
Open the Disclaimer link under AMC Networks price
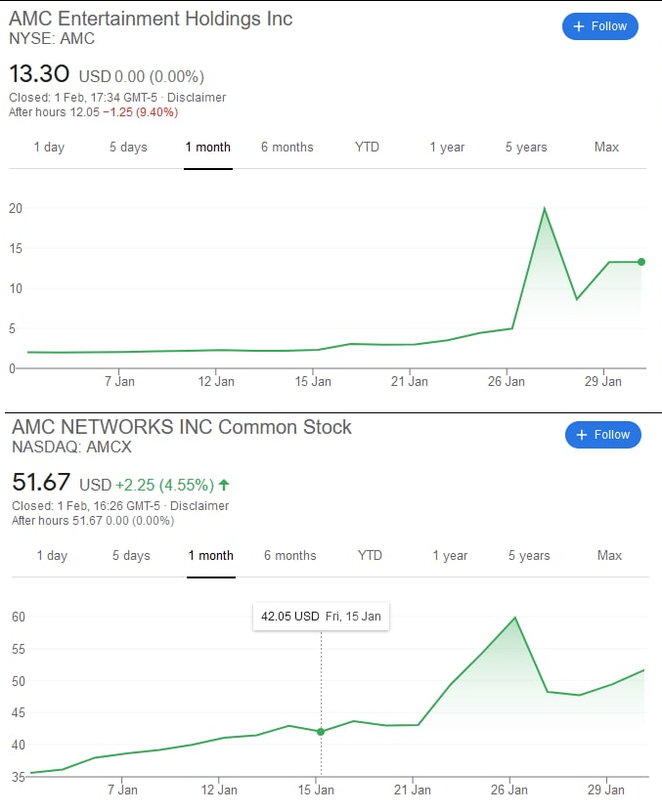click(x=199, y=506)
